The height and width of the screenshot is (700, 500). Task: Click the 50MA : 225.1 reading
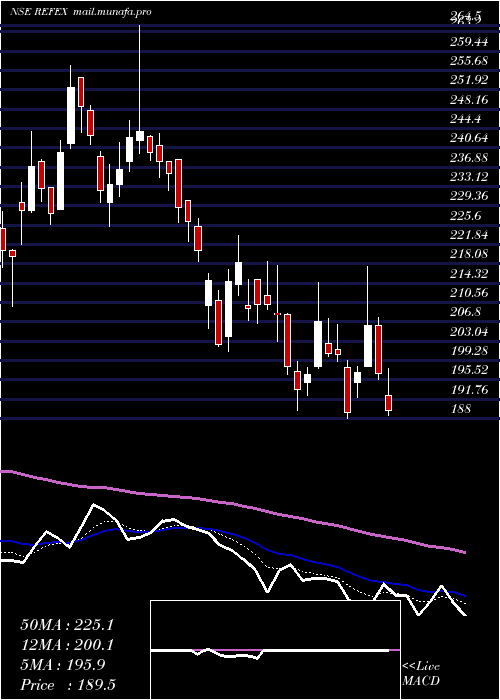pyautogui.click(x=67, y=625)
